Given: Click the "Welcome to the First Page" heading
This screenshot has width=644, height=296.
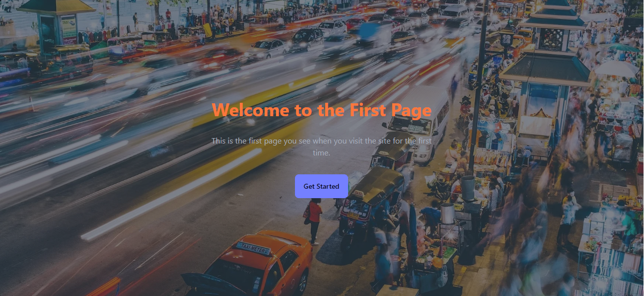Looking at the screenshot, I should pos(322,109).
